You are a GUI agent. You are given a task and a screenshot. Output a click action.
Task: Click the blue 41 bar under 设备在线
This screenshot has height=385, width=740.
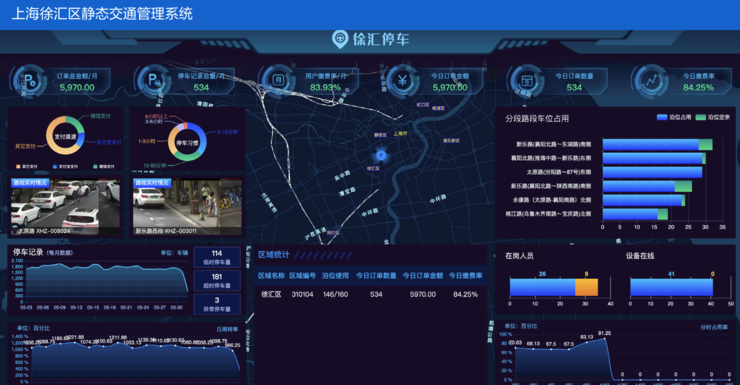[672, 287]
